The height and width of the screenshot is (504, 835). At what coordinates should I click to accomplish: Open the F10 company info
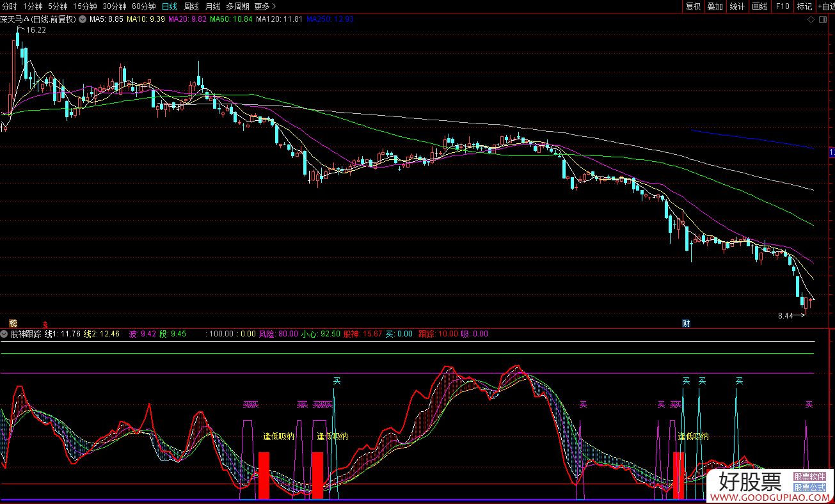782,6
